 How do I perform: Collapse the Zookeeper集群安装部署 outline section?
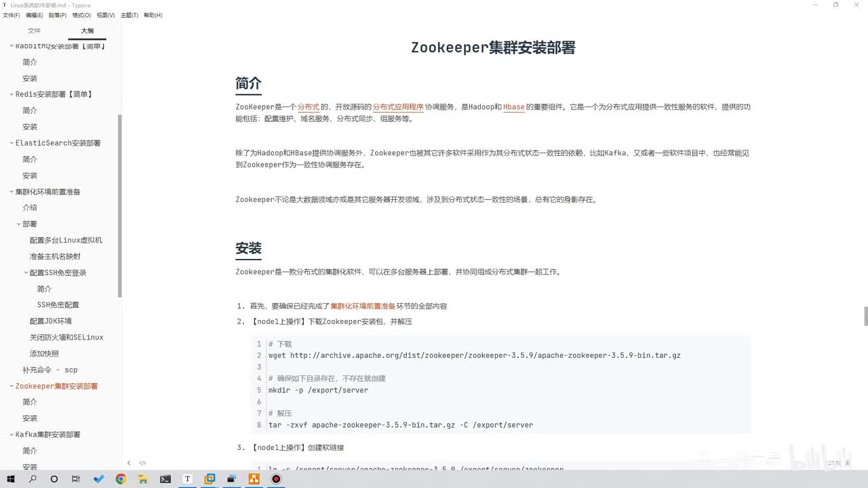click(x=11, y=386)
